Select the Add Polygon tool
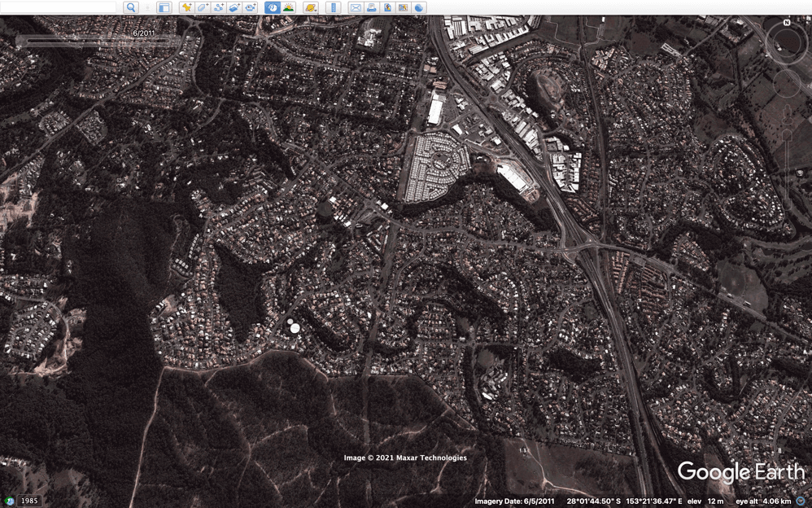This screenshot has width=812, height=508. [x=203, y=7]
